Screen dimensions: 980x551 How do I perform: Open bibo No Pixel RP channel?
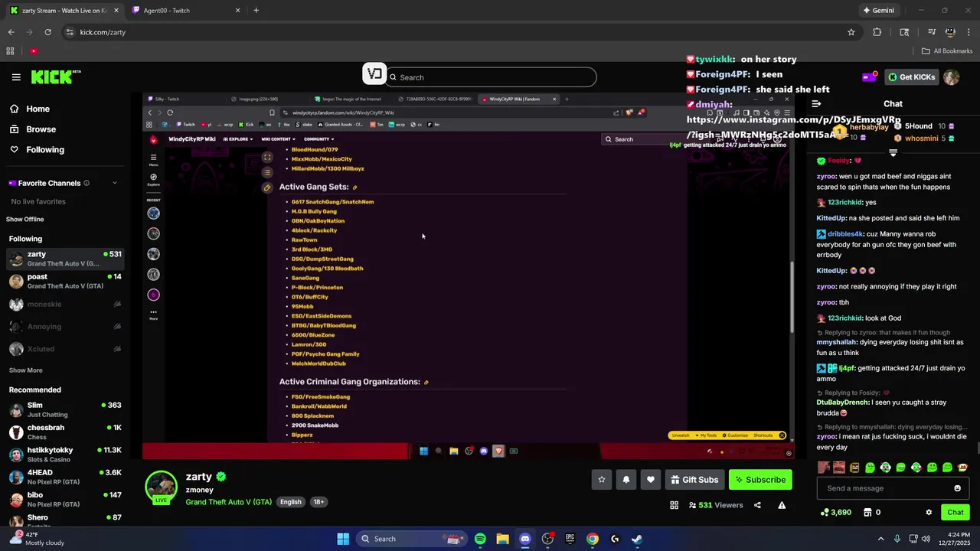(64, 499)
